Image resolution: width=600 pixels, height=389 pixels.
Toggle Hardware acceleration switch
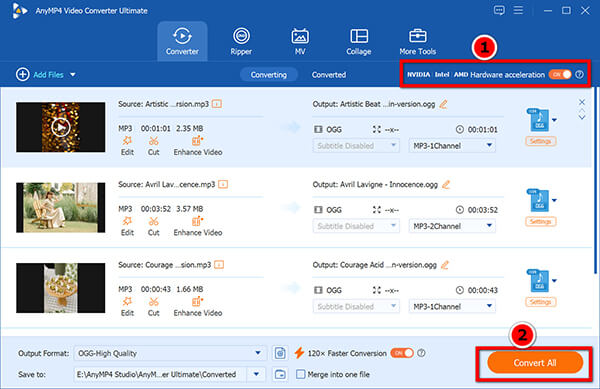[560, 75]
